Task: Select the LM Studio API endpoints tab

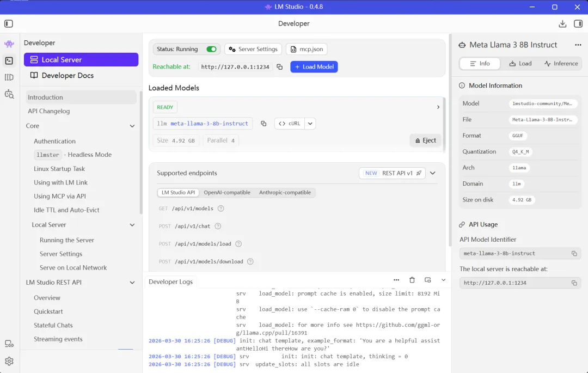Action: click(x=178, y=193)
